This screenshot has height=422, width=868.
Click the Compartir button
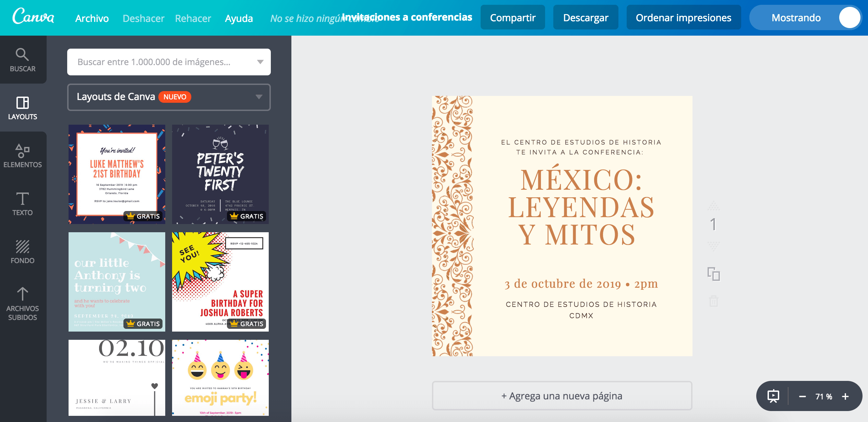[x=513, y=17]
